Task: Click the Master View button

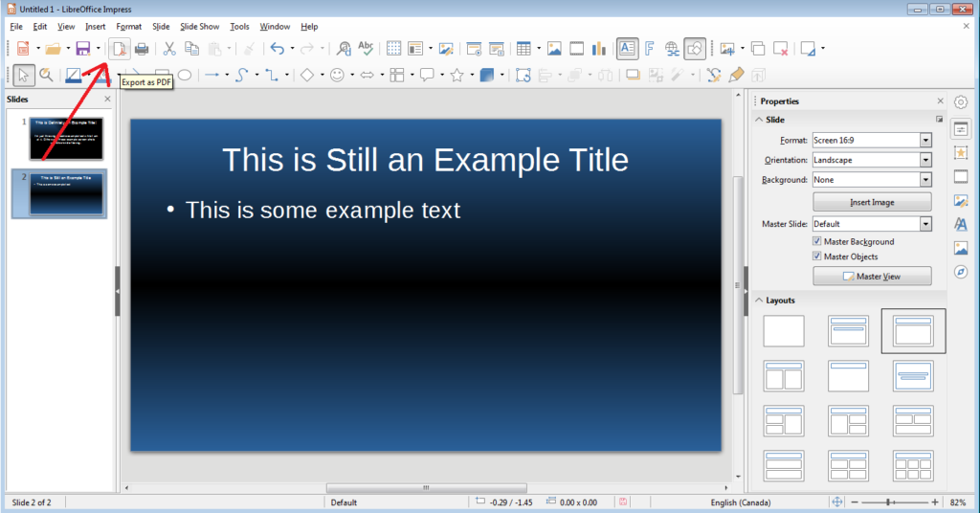Action: tap(871, 277)
